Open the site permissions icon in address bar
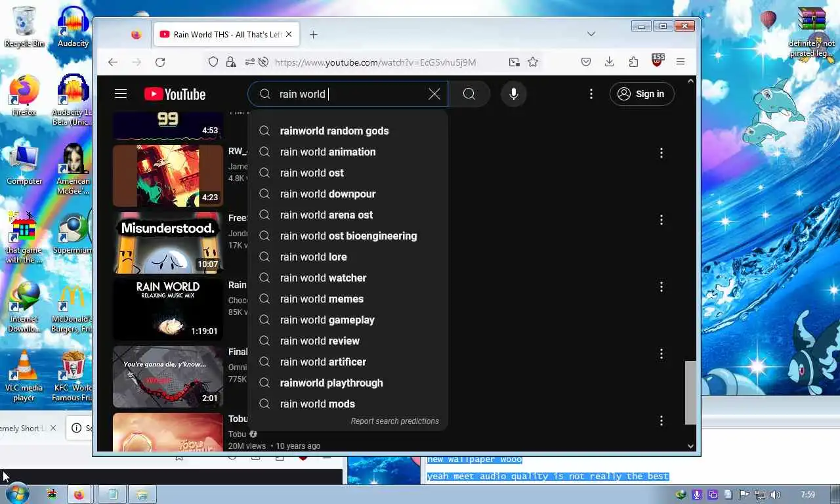840x504 pixels. [249, 62]
